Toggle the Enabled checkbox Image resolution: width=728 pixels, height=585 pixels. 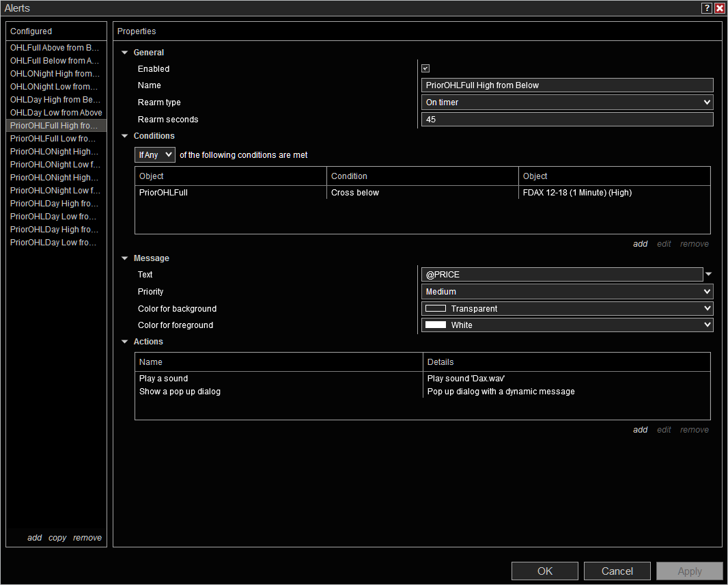425,68
